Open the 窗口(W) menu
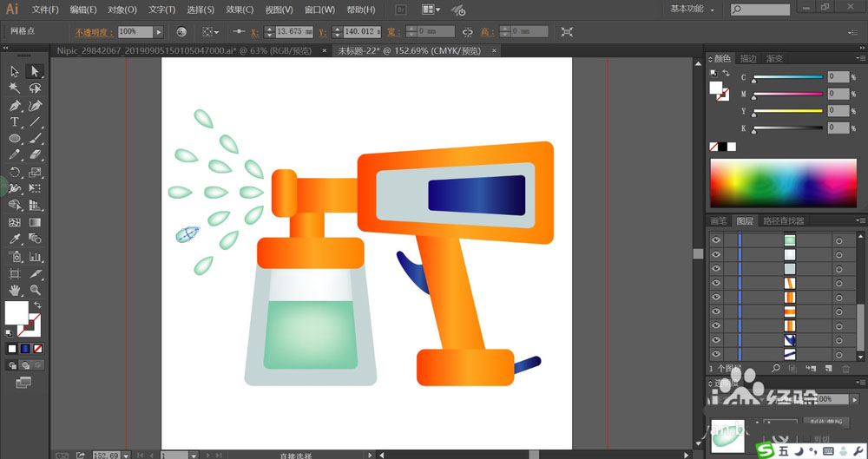The width and height of the screenshot is (868, 459). [320, 10]
